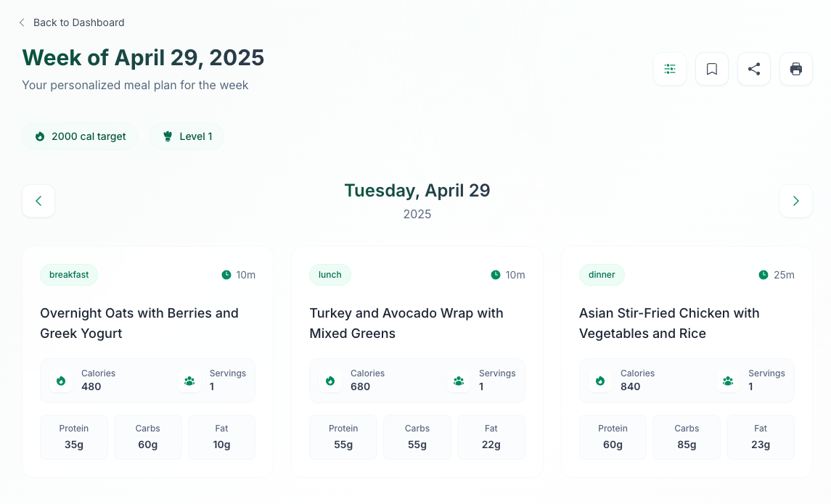Screen dimensions: 831x504
Task: Open Asian Stir-Fried Chicken recipe card
Action: click(x=669, y=323)
